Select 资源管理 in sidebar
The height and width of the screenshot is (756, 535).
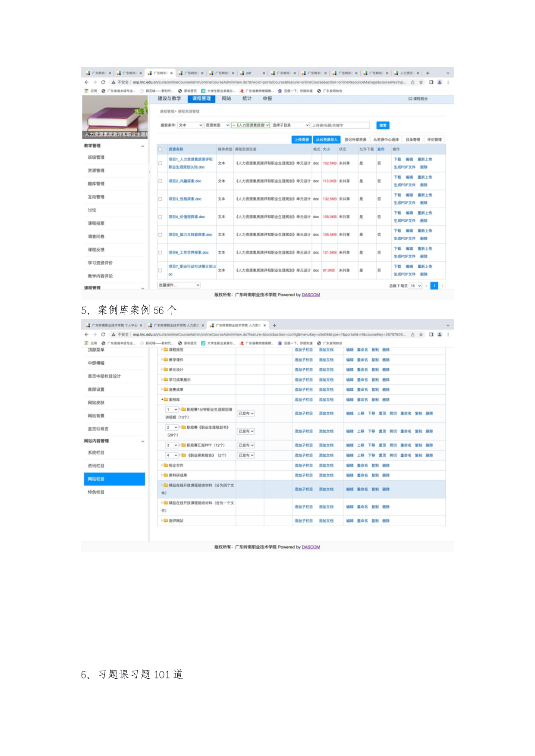pos(96,171)
